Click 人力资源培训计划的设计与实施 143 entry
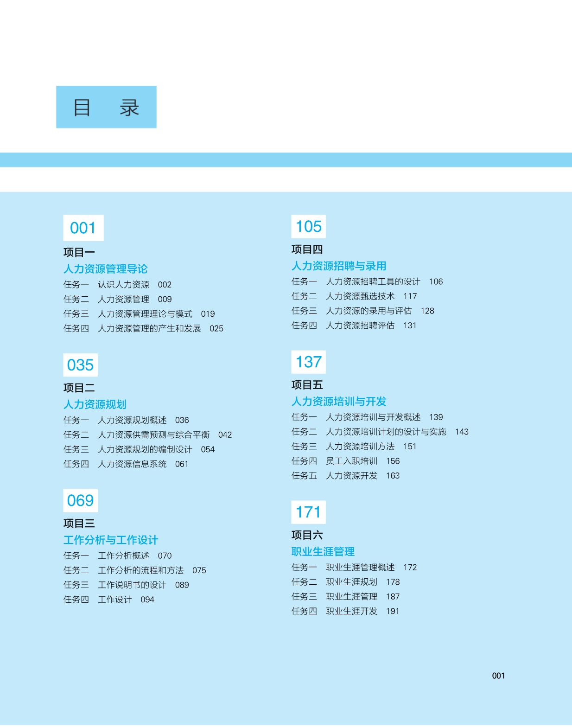The width and height of the screenshot is (572, 728). pos(380,432)
